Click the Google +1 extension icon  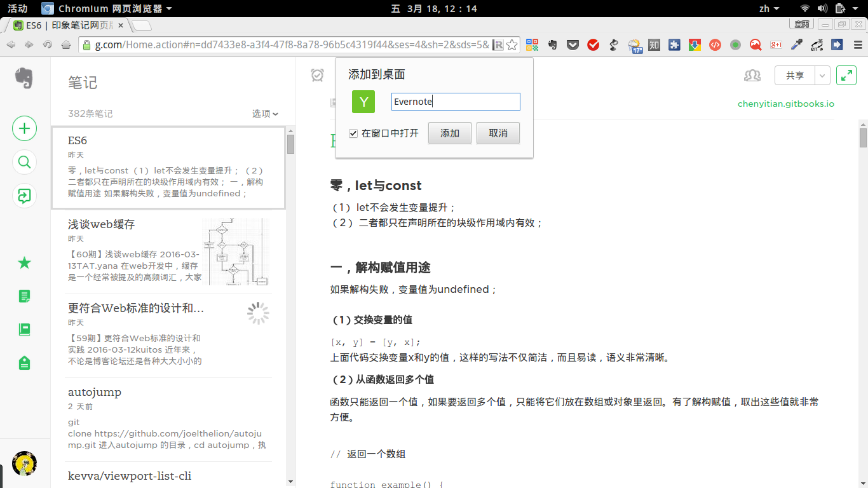(x=776, y=44)
